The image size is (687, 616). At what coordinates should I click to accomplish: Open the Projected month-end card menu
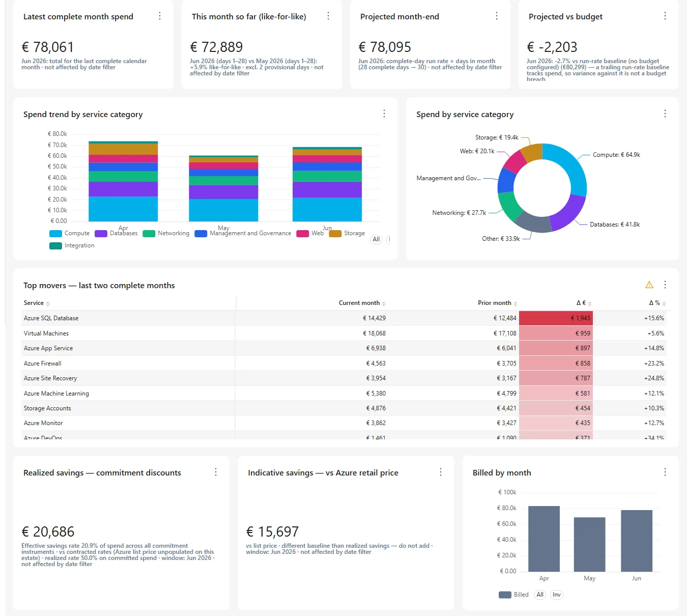tap(497, 16)
